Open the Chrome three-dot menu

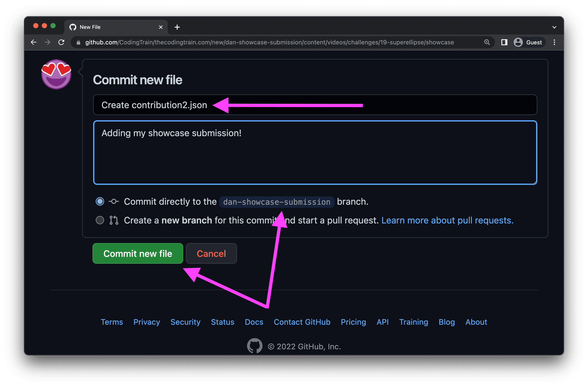tap(554, 42)
